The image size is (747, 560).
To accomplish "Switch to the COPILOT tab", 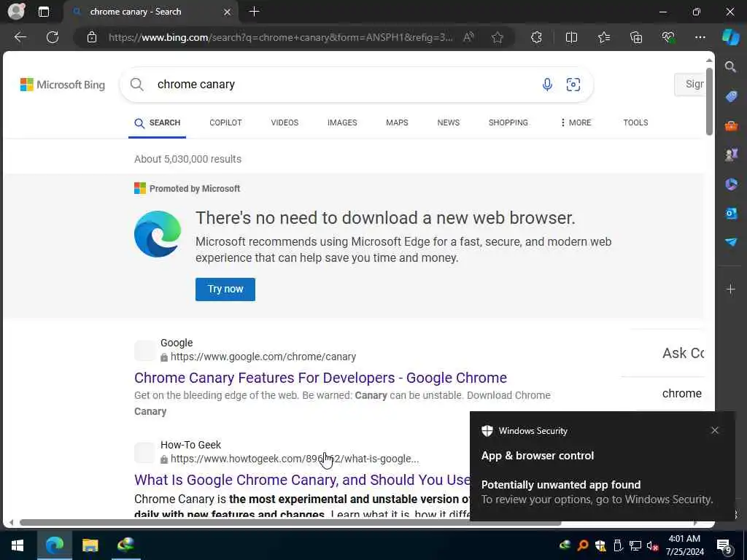I will (x=225, y=122).
